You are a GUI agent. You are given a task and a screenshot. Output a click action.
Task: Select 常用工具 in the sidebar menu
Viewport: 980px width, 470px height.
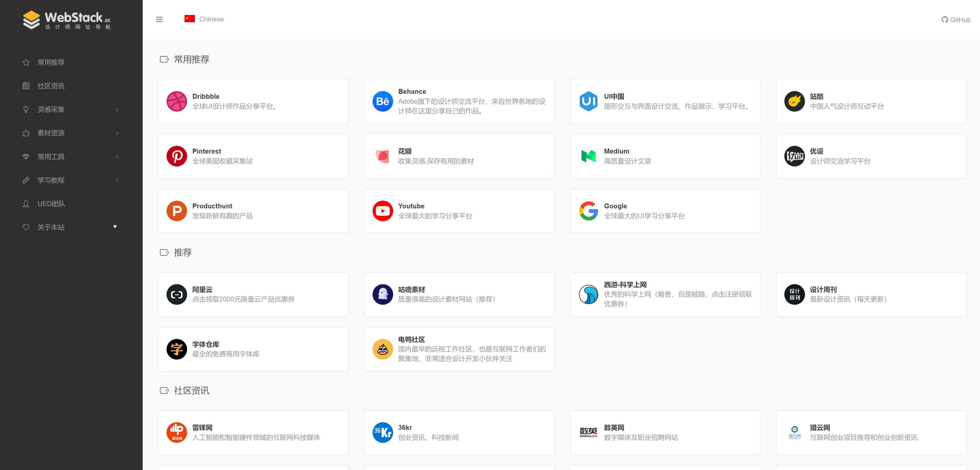point(51,157)
